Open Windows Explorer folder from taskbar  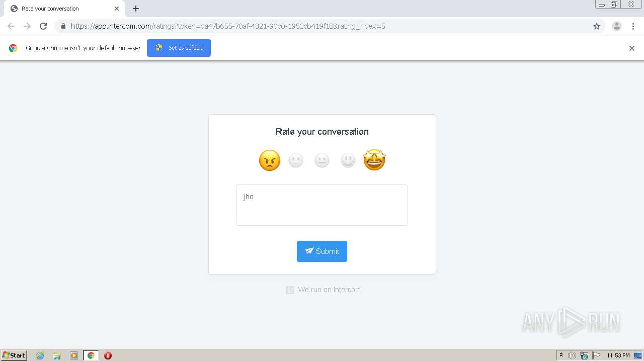coord(57,355)
